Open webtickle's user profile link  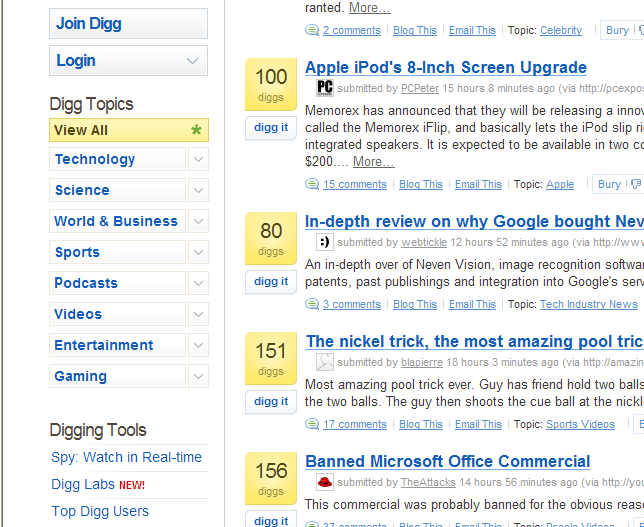(424, 242)
